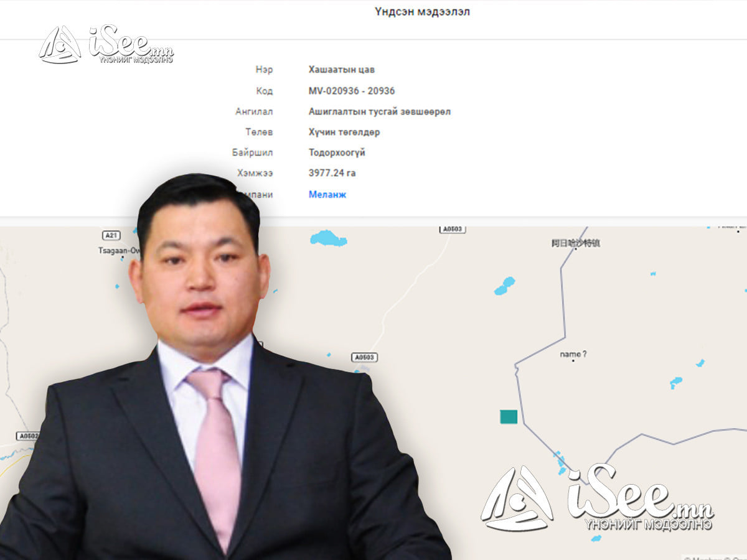Click the 'name ?' map point label
This screenshot has width=747, height=560.
pos(573,355)
